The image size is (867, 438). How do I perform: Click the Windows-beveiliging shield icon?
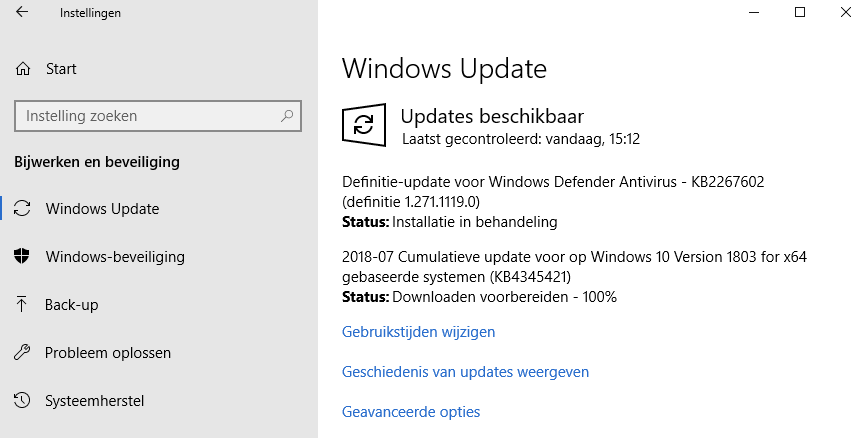(x=22, y=257)
